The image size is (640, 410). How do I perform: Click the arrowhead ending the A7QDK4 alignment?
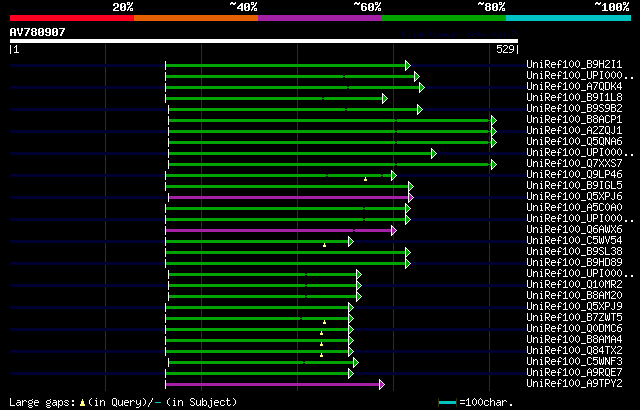422,87
